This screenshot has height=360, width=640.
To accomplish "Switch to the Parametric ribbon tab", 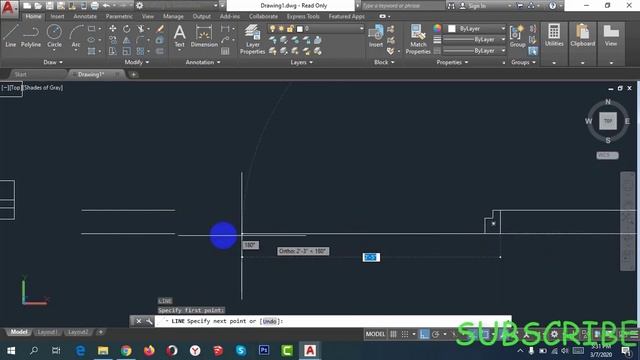I will point(119,16).
